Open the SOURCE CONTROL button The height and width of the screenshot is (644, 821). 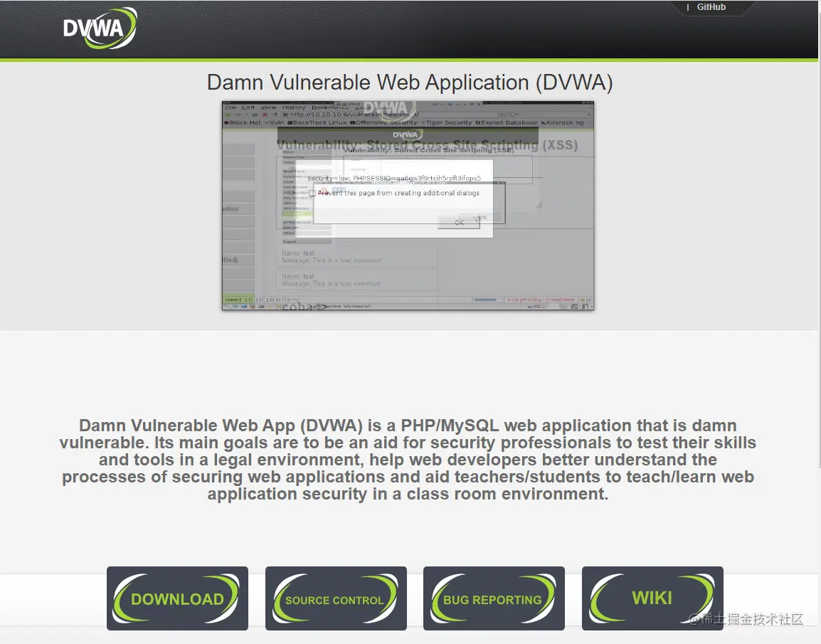[336, 598]
